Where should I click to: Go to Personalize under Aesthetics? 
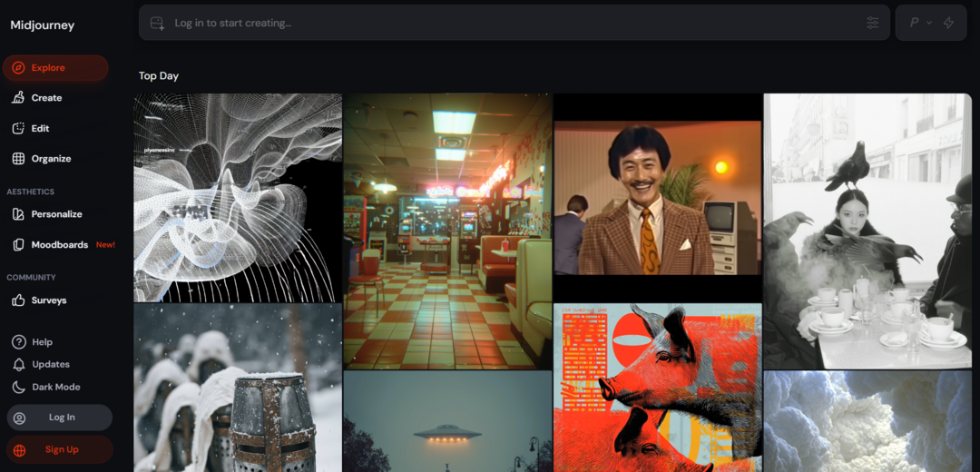(x=56, y=214)
